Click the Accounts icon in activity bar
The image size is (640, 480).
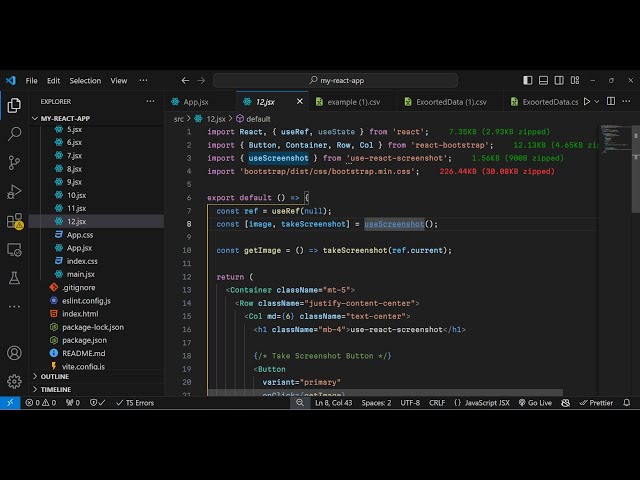14,353
